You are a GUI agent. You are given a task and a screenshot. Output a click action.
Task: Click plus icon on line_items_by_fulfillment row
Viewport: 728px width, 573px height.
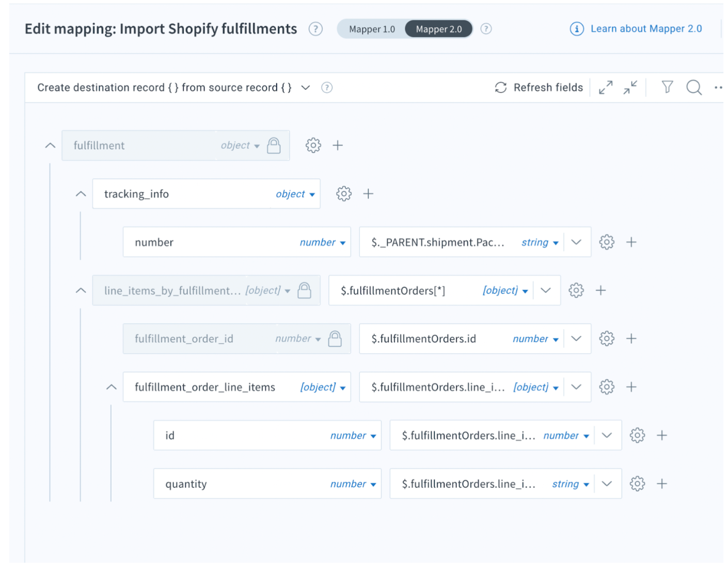(600, 291)
